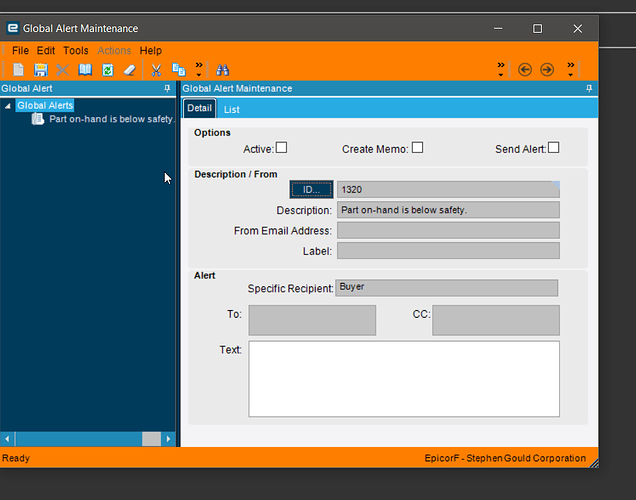Viewport: 636px width, 500px height.
Task: Expand toolbar overflow chevron after copy icon
Action: (199, 69)
